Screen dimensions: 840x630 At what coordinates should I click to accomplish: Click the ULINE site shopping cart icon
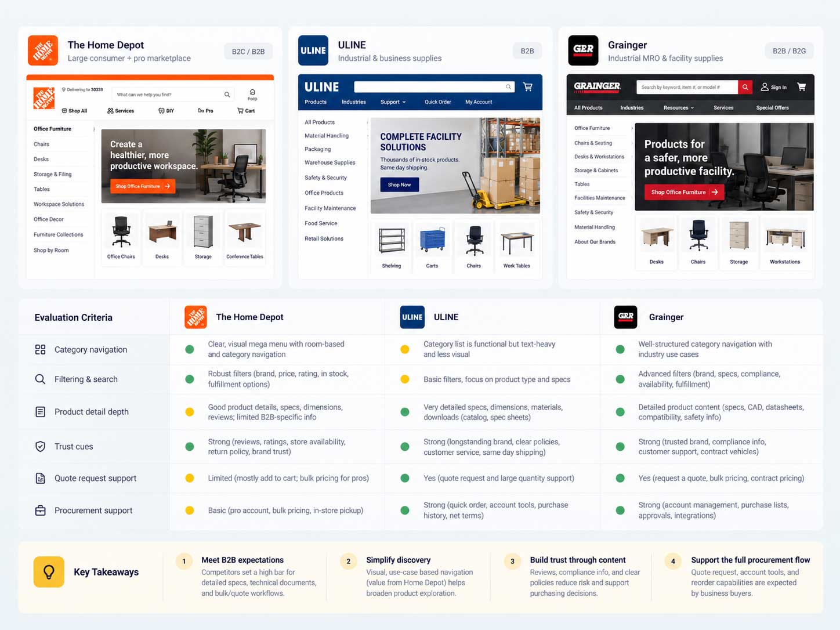[x=528, y=87]
